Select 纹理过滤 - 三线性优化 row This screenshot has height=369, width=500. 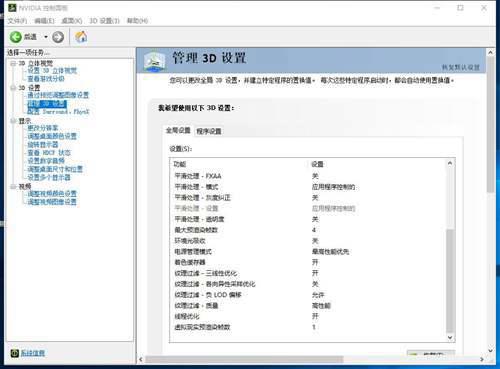pos(308,273)
